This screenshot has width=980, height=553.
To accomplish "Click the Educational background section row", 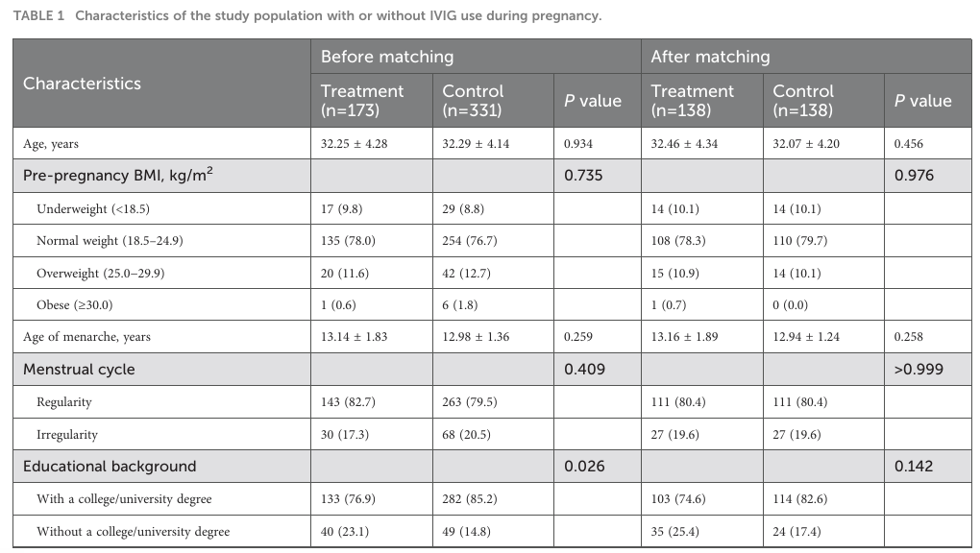I will click(x=110, y=467).
